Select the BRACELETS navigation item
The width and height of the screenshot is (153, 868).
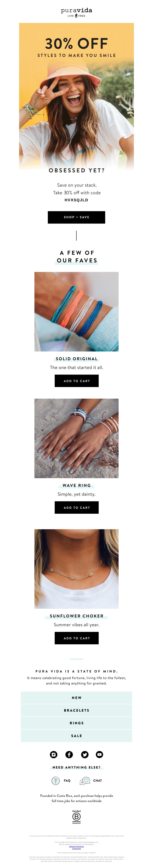tap(76, 710)
